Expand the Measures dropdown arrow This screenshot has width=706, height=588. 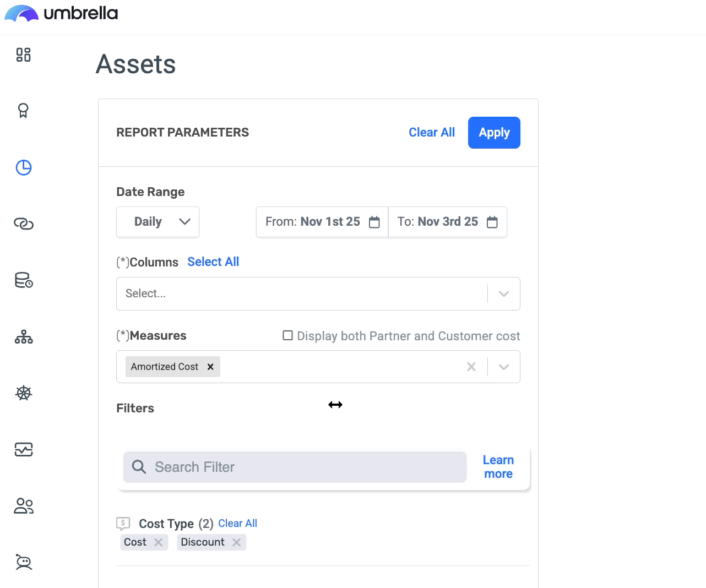pos(503,367)
